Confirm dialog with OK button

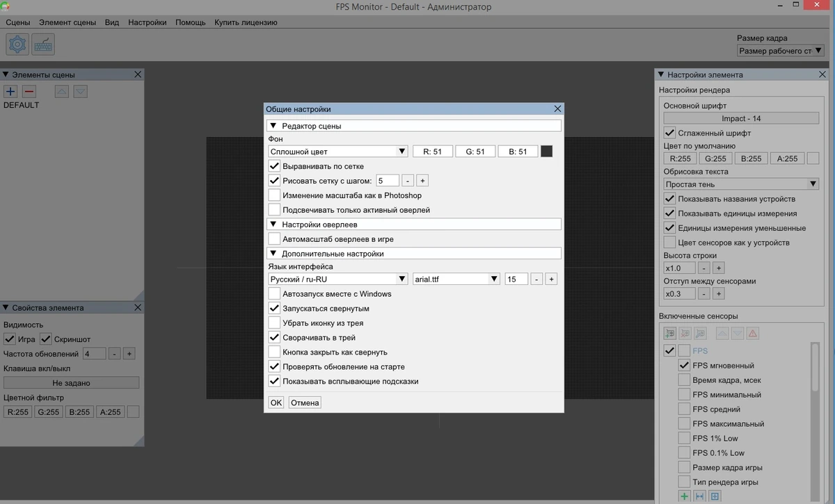pos(276,403)
